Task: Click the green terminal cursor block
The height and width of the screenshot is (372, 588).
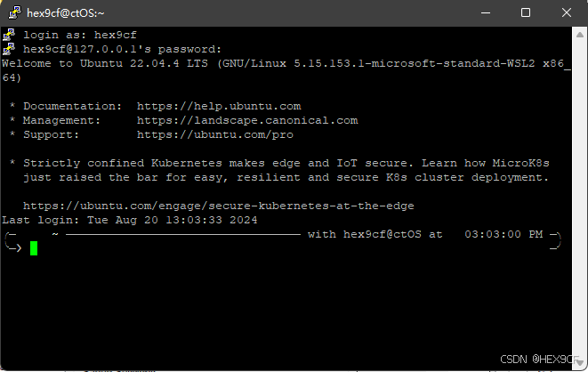Action: [34, 248]
